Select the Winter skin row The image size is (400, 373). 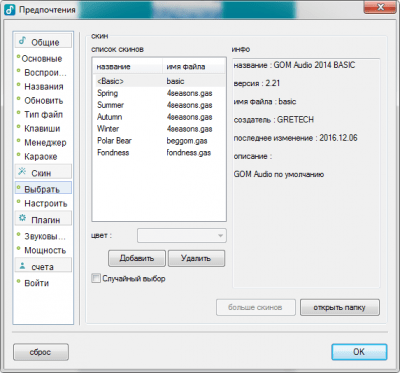pos(159,129)
